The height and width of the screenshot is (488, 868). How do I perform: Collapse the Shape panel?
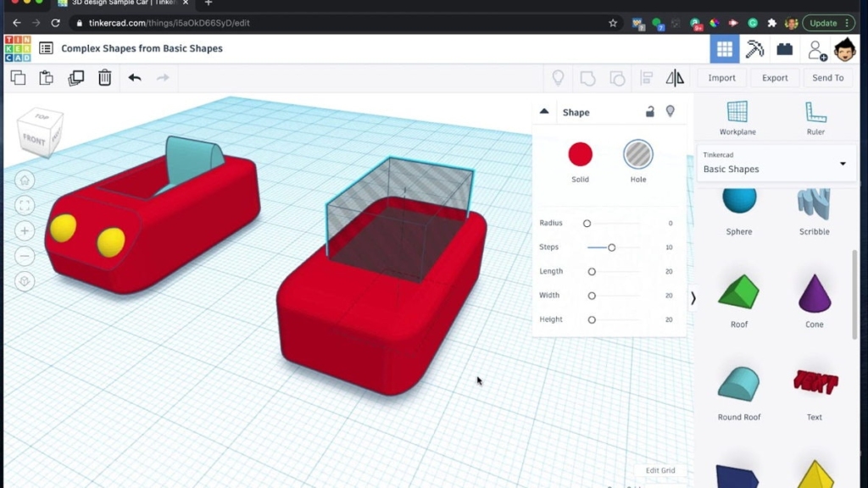pyautogui.click(x=544, y=112)
